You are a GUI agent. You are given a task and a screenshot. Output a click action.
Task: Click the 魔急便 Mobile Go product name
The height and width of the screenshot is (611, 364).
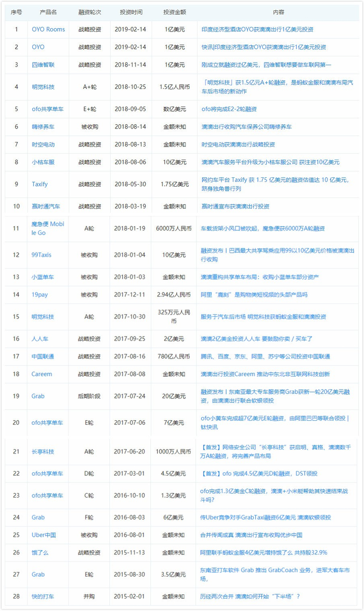coord(47,228)
